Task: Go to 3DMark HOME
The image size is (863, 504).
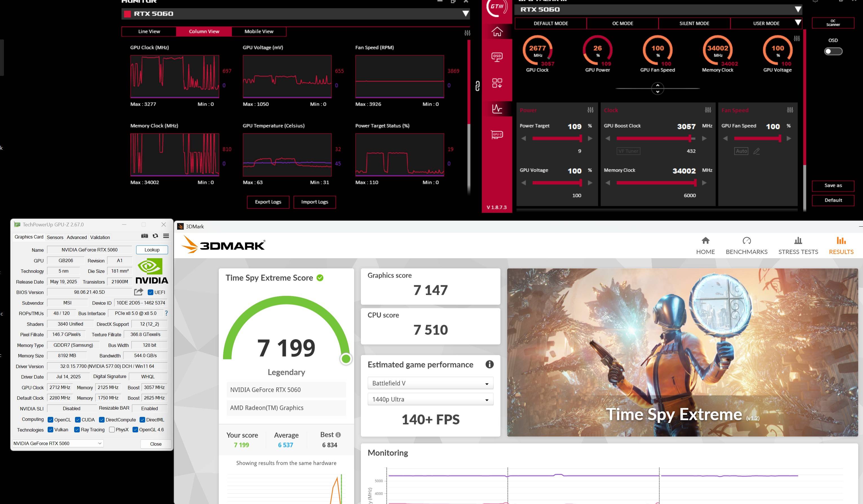Action: tap(705, 246)
